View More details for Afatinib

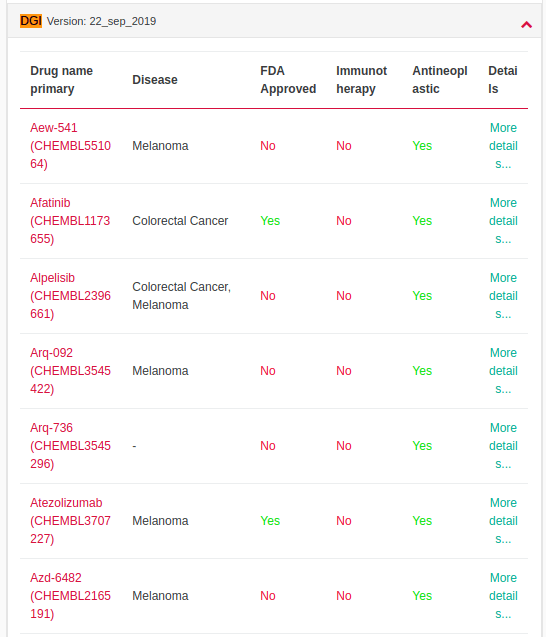point(503,221)
